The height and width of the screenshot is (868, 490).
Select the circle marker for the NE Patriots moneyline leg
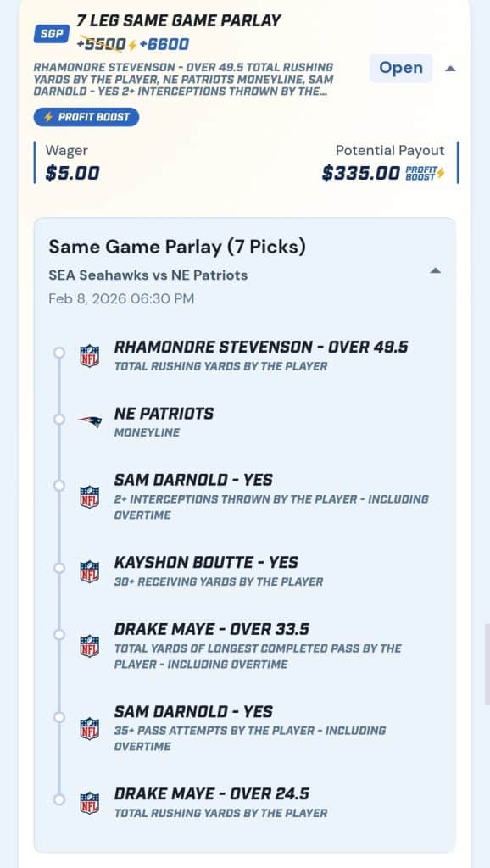coord(58,419)
